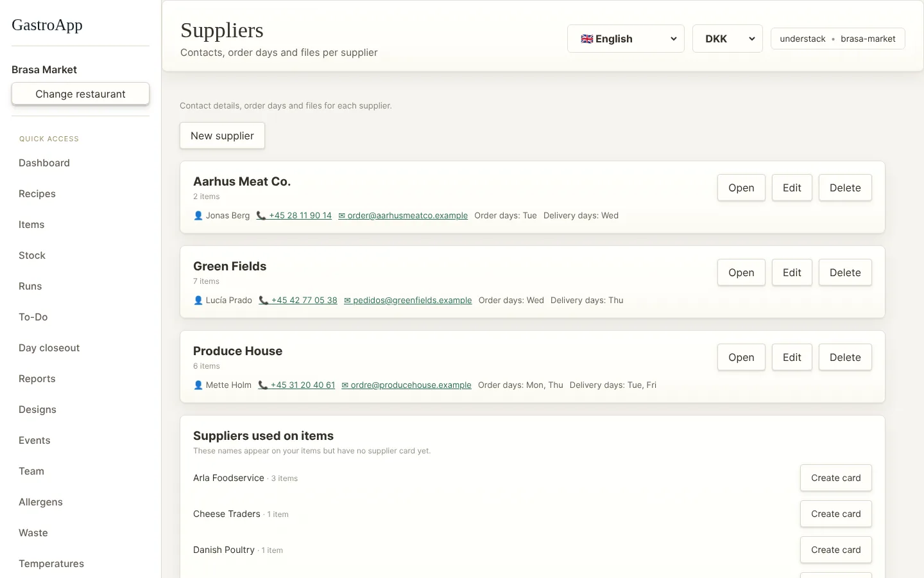Image resolution: width=924 pixels, height=578 pixels.
Task: Open the Produce House supplier
Action: point(741,357)
